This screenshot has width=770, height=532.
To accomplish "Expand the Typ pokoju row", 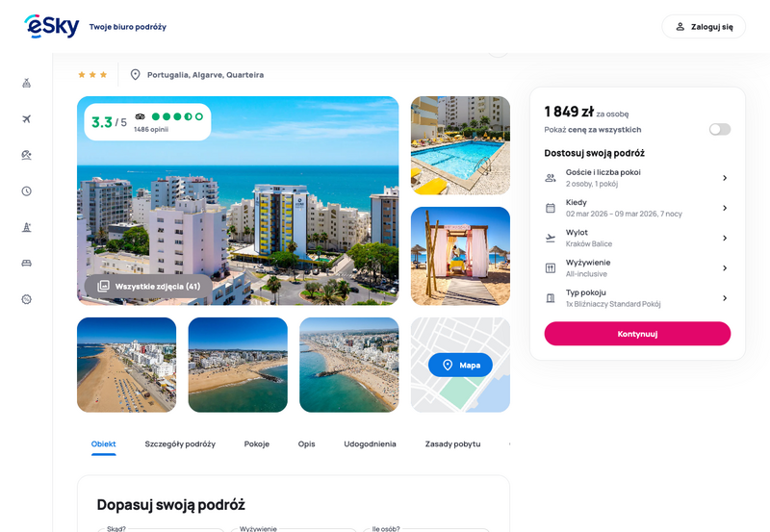I will (x=637, y=298).
